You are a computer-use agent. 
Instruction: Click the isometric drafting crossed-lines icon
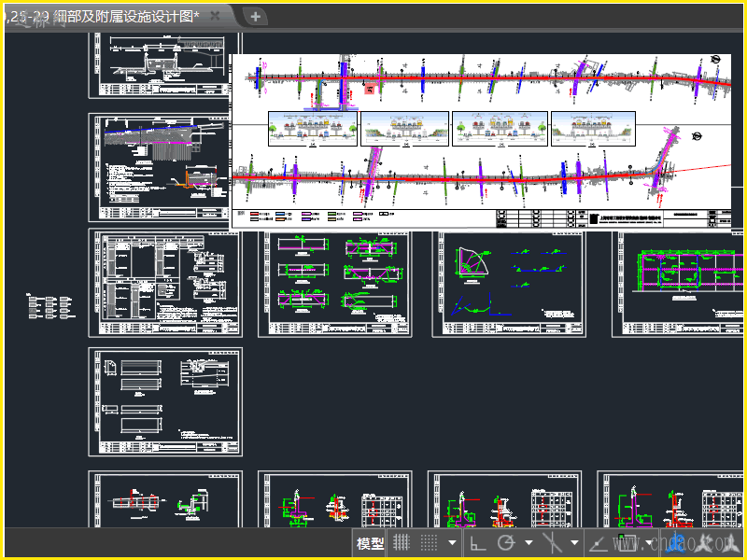click(x=552, y=542)
